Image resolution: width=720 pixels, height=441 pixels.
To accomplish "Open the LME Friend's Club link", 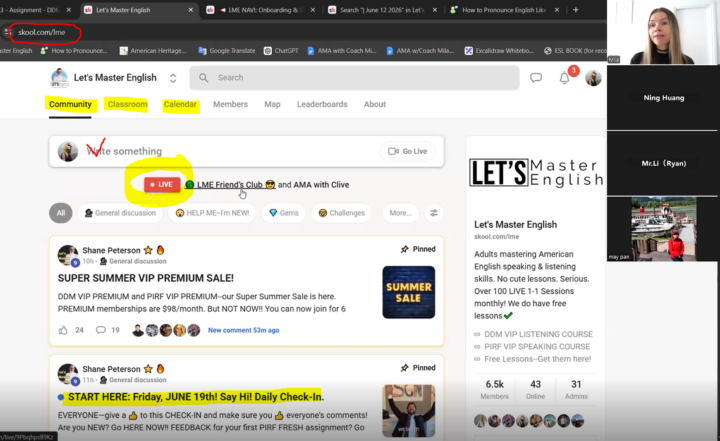I will coord(230,185).
